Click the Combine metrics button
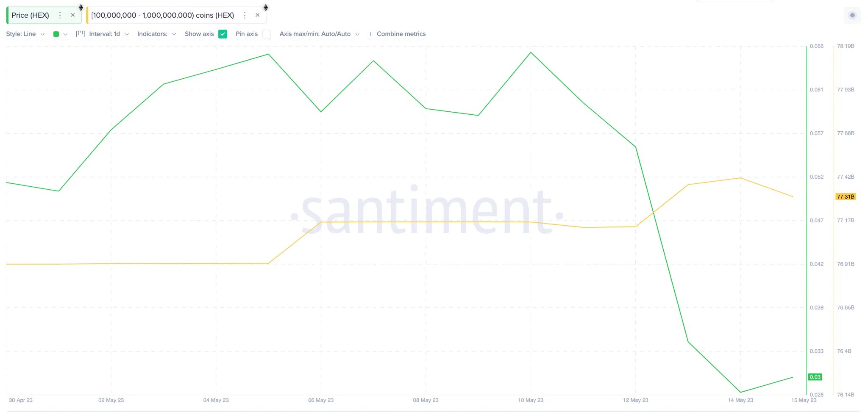Screen dimensions: 868x412 coord(401,34)
